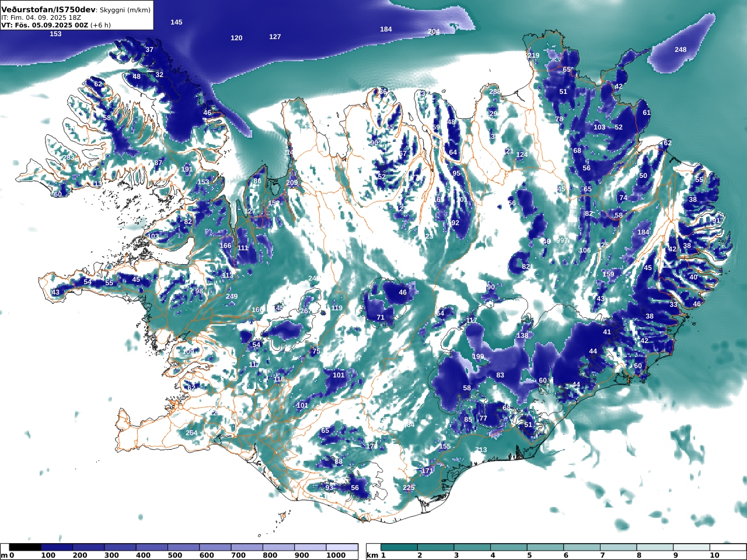Click the (+6 h) forecast offset text

click(x=100, y=25)
